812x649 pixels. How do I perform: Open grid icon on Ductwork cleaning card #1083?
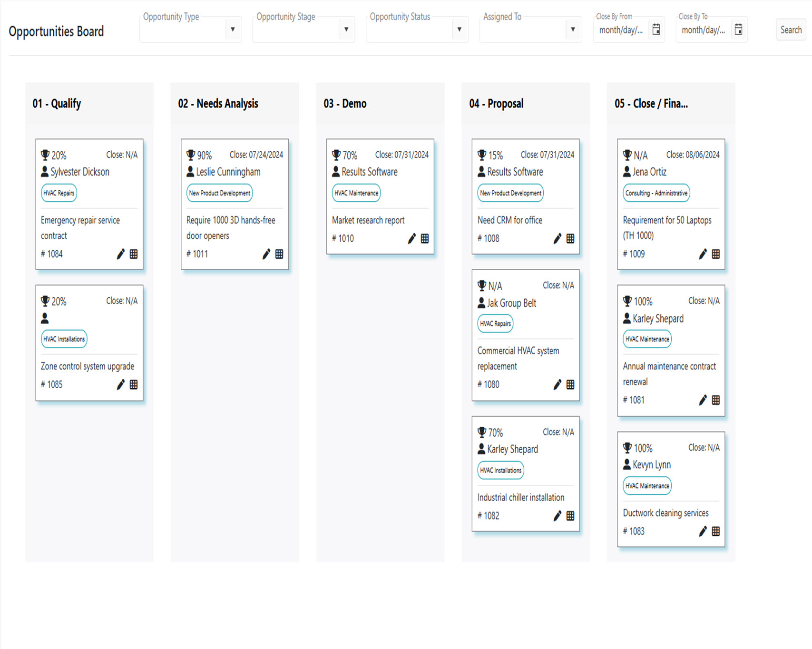[715, 531]
